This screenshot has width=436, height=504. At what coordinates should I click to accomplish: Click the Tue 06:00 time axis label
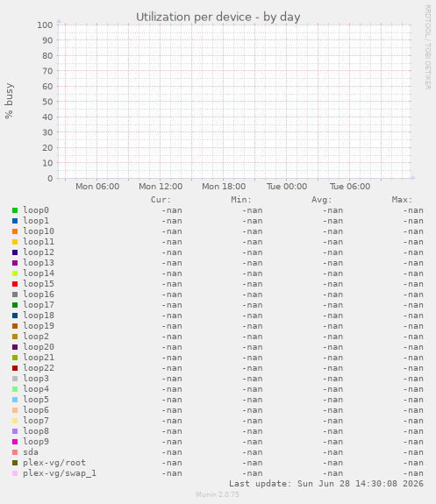[x=350, y=187]
